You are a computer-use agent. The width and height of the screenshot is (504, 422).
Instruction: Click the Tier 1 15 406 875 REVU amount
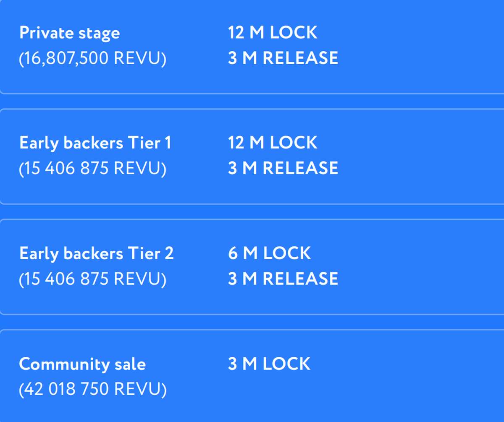(x=92, y=169)
